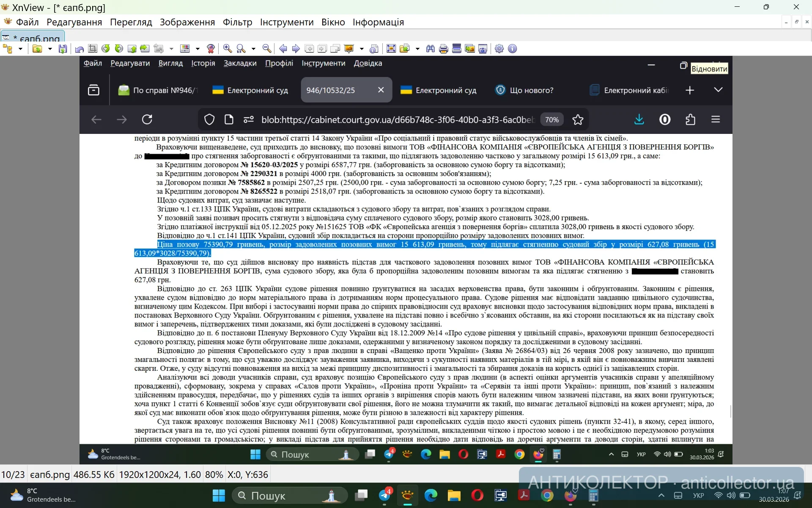The height and width of the screenshot is (508, 812).
Task: Open the Зображення menu
Action: click(x=187, y=22)
